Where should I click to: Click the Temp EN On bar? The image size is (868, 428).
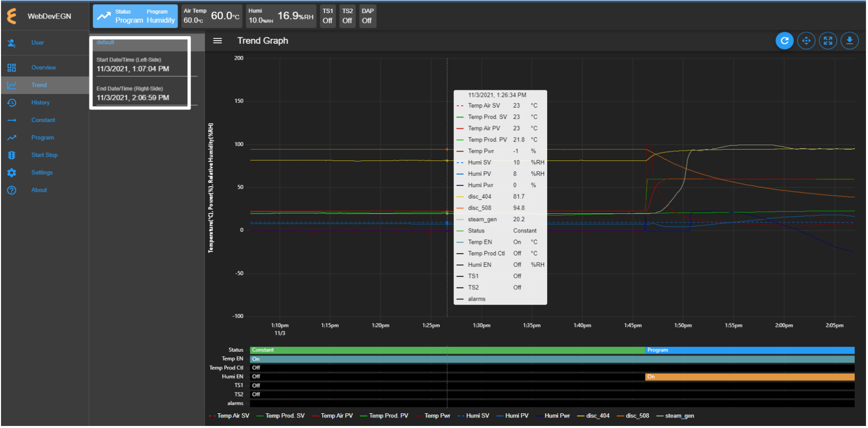point(552,359)
